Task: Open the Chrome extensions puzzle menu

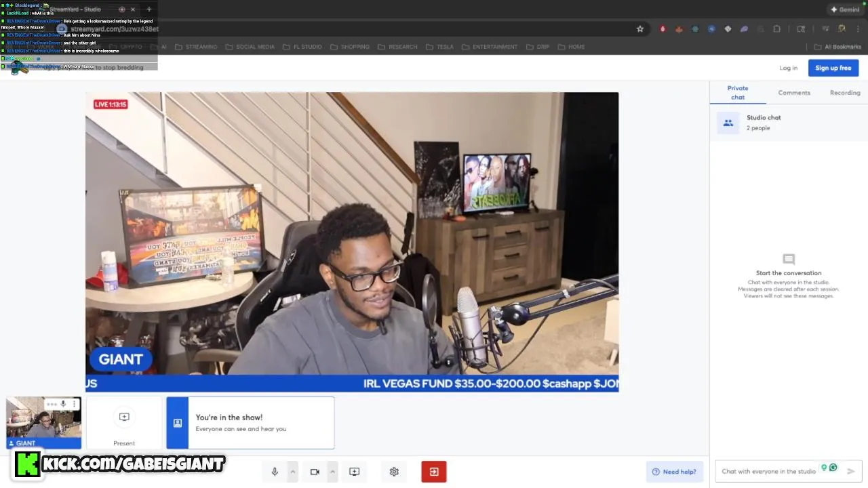Action: pyautogui.click(x=777, y=29)
